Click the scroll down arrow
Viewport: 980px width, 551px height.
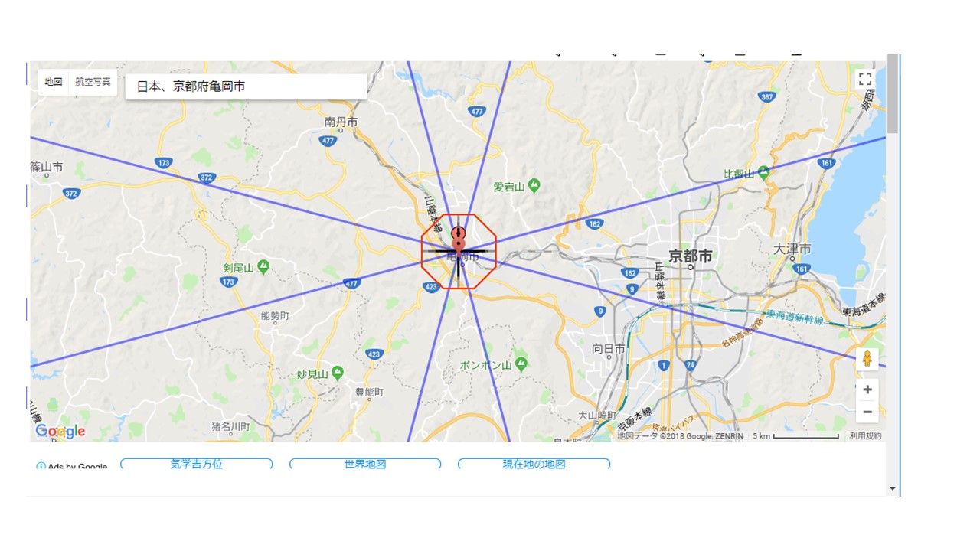click(x=893, y=488)
